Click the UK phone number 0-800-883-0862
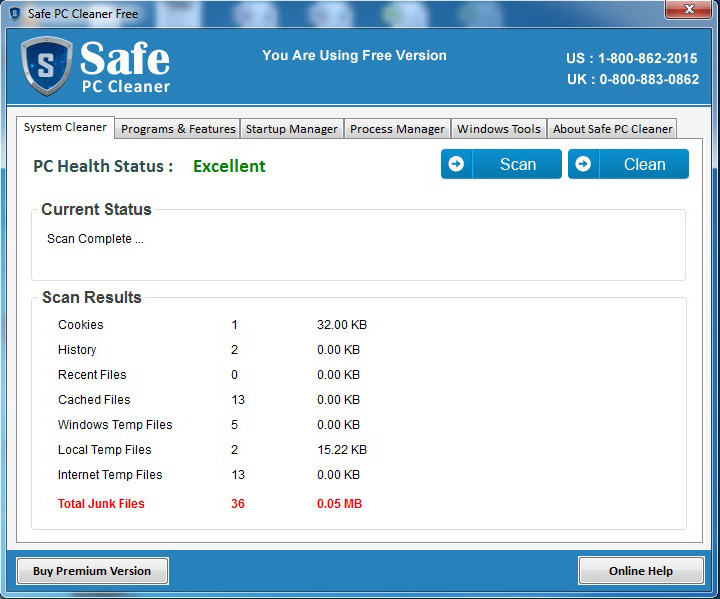Screen dimensions: 720x599 click(x=649, y=79)
